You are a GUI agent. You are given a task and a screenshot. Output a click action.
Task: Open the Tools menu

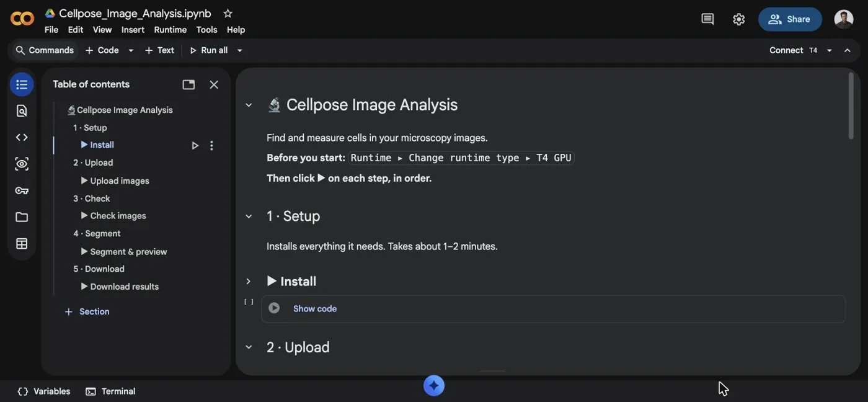(206, 30)
